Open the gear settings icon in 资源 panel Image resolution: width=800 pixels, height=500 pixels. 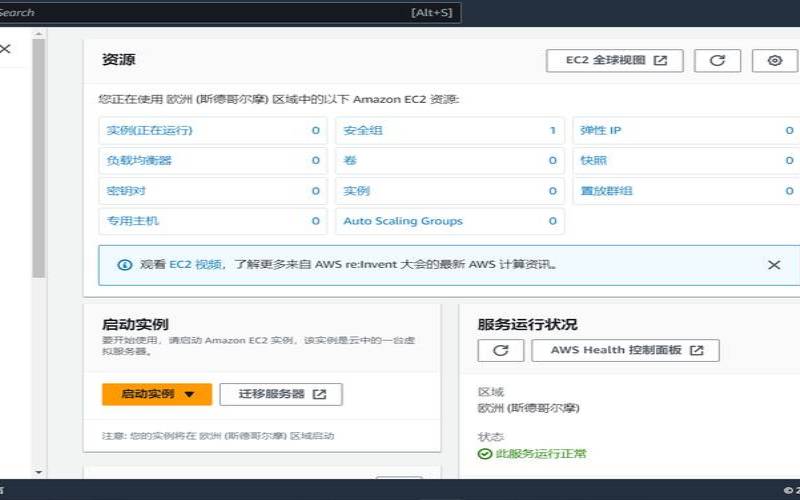point(774,60)
